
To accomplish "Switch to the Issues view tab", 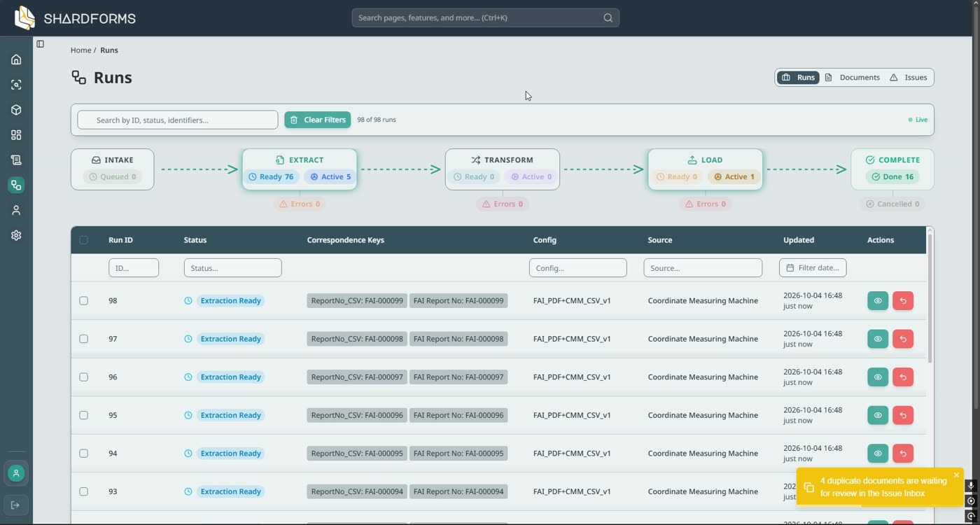I will (909, 78).
